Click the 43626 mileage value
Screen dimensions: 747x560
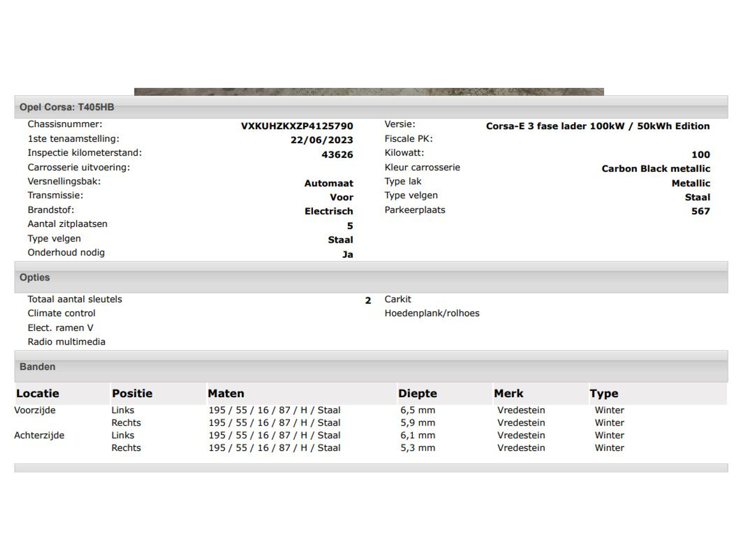point(337,154)
